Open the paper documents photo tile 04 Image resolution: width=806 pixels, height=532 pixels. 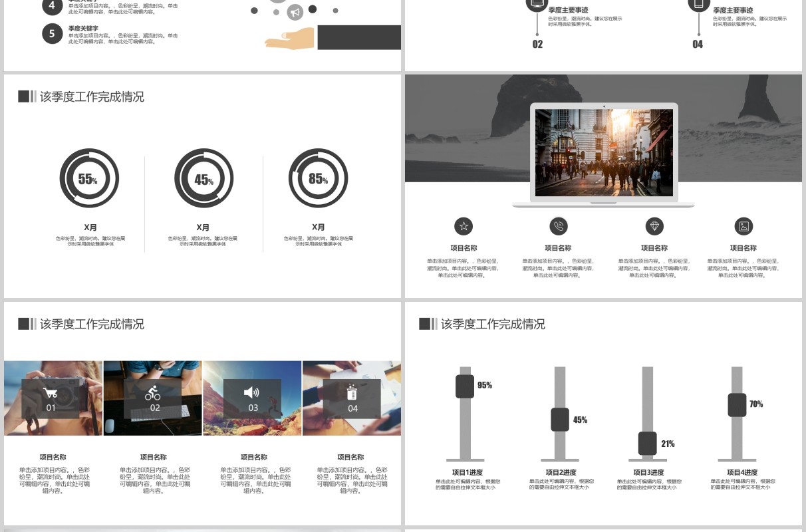[352, 398]
